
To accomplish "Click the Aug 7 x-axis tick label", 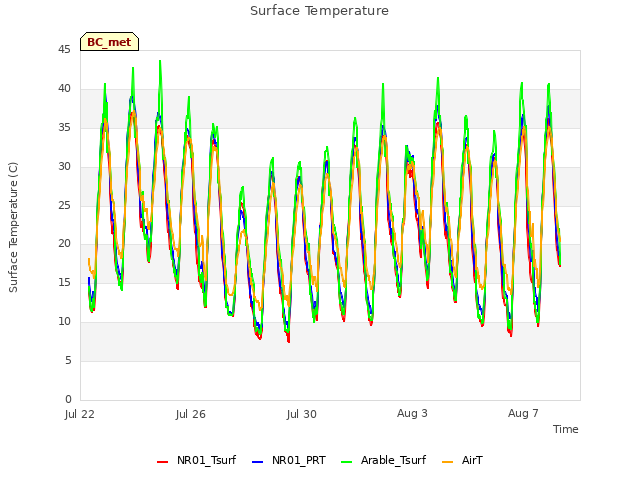I will [523, 413].
